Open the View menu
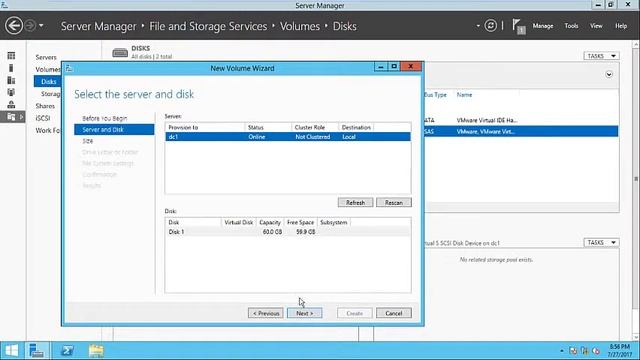This screenshot has height=360, width=640. 596,26
